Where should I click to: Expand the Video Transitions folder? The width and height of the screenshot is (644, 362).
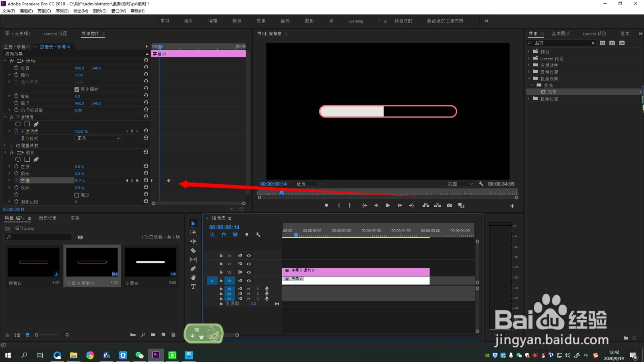pos(529,99)
